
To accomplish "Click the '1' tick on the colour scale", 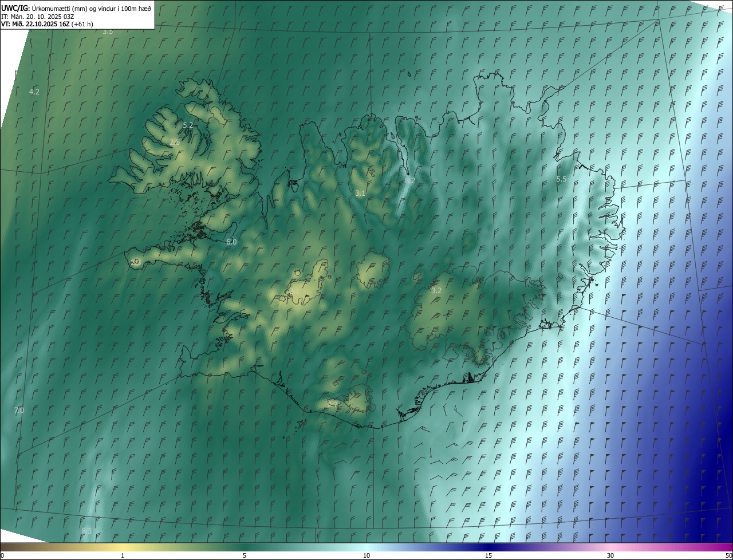I will 123,555.
